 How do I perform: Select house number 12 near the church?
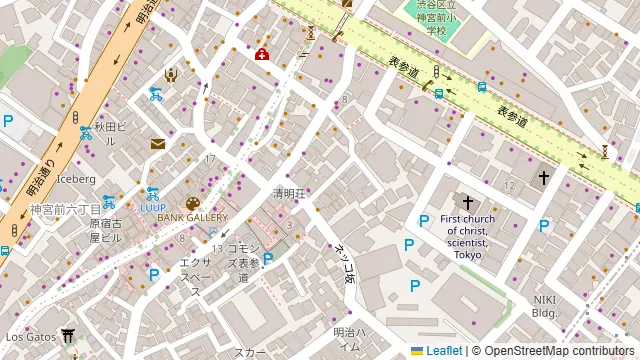coord(509,186)
